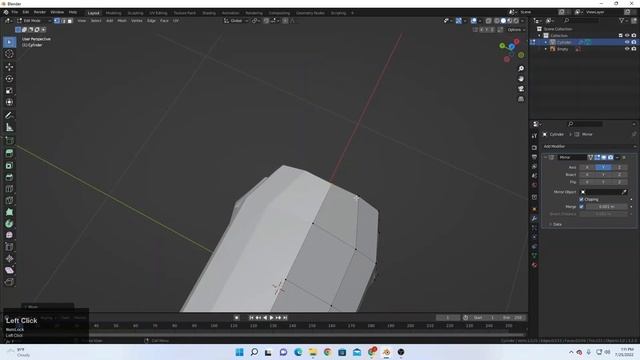640x360 pixels.
Task: Switch to the Sculpting workspace tab
Action: (135, 13)
